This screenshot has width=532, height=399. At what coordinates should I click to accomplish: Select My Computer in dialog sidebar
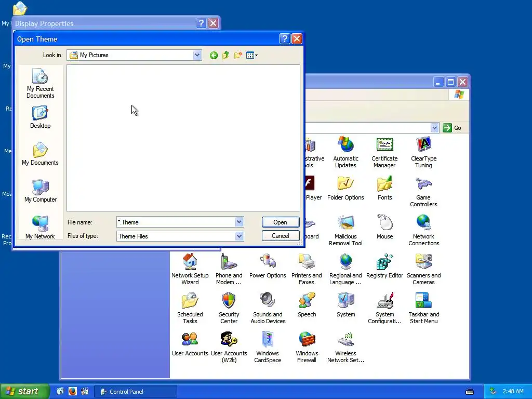(x=40, y=191)
